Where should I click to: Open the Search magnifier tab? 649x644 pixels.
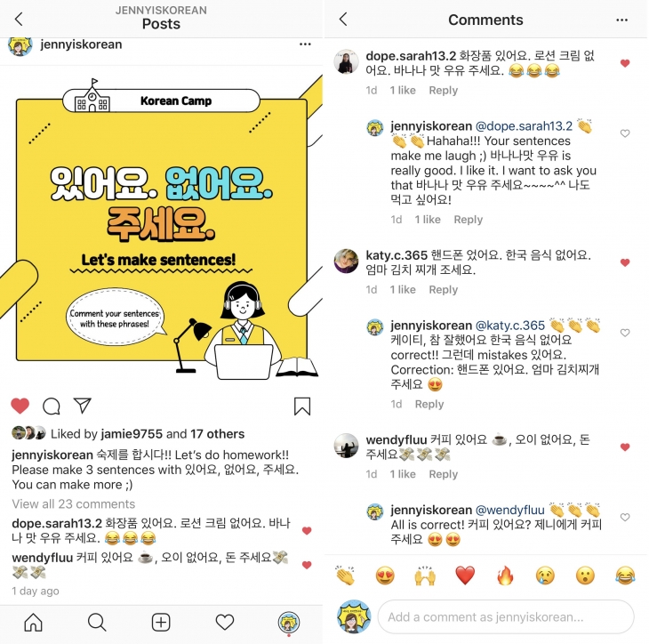pyautogui.click(x=97, y=622)
